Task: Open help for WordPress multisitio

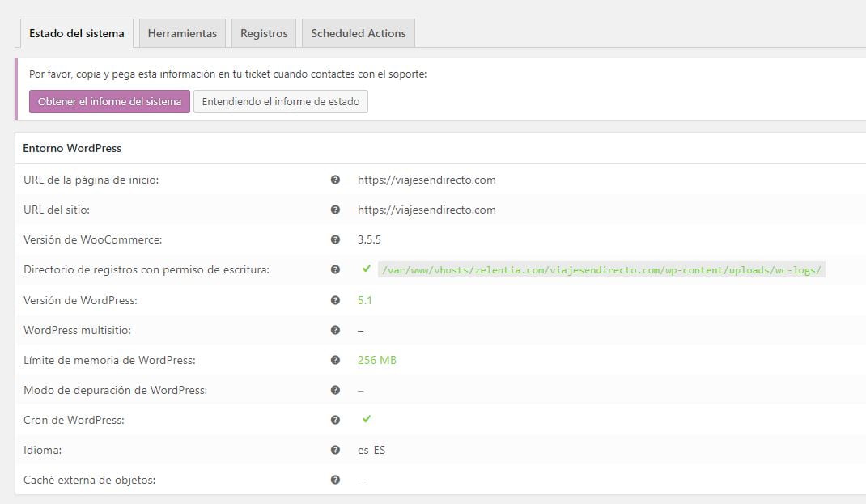Action: pyautogui.click(x=336, y=330)
